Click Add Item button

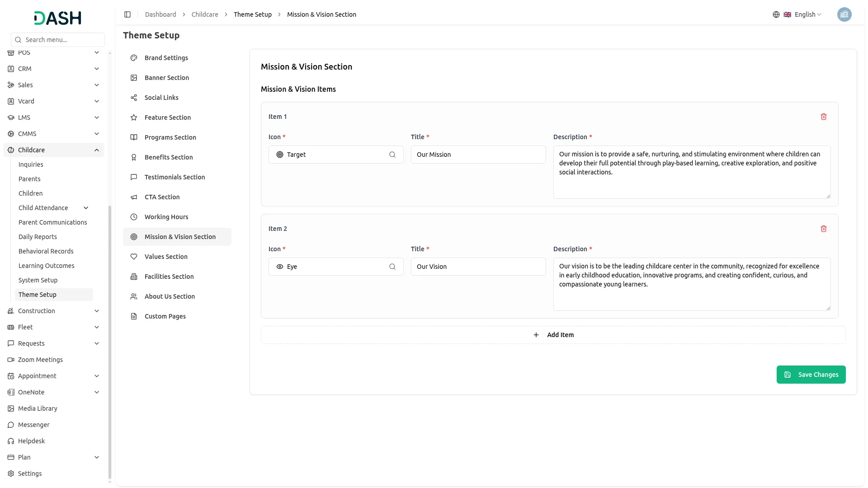click(553, 335)
